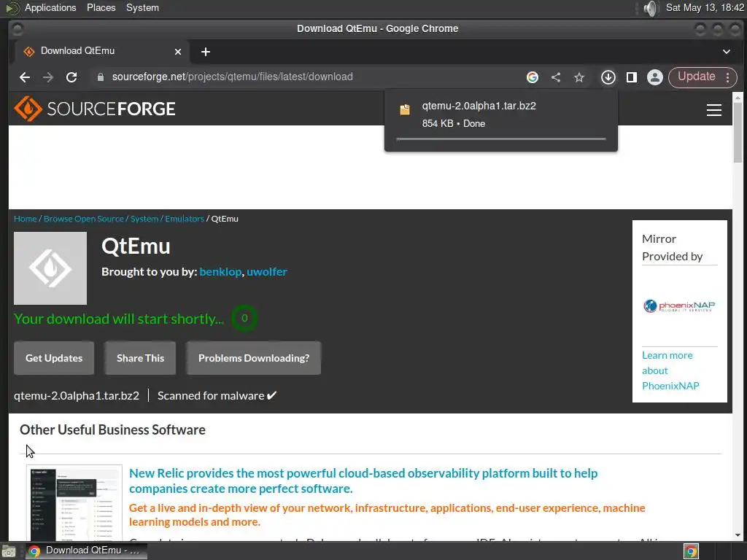Click the system menu logo icon
Image resolution: width=747 pixels, height=560 pixels.
tap(12, 7)
